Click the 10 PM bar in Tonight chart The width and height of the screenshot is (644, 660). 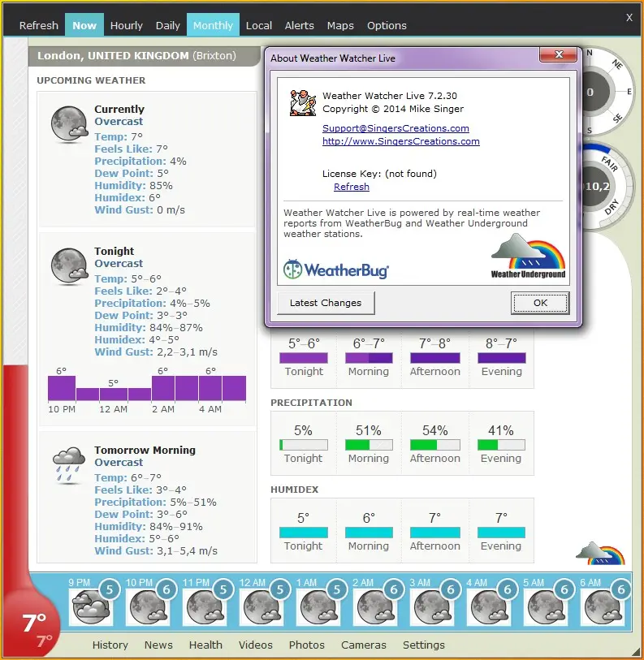coord(62,388)
